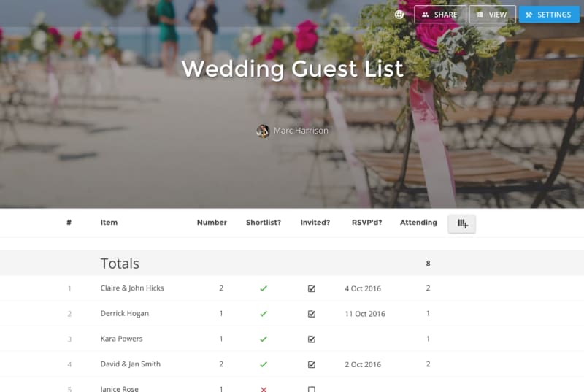The height and width of the screenshot is (392, 584).
Task: Click the RSVP date 11 Oct 2016
Action: pos(365,314)
